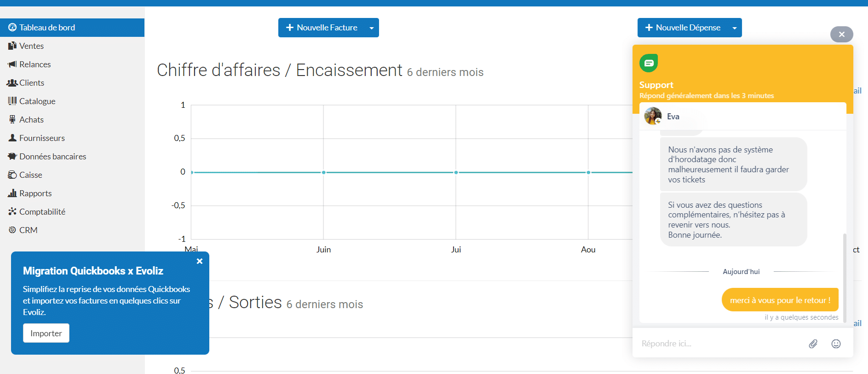Image resolution: width=868 pixels, height=374 pixels.
Task: Click the Fournisseurs person icon
Action: (x=12, y=138)
